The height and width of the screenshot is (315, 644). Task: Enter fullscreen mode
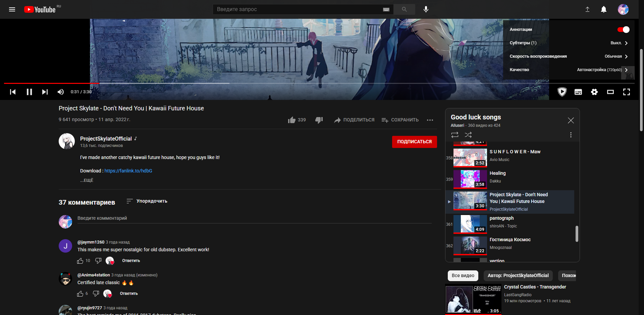[x=627, y=92]
